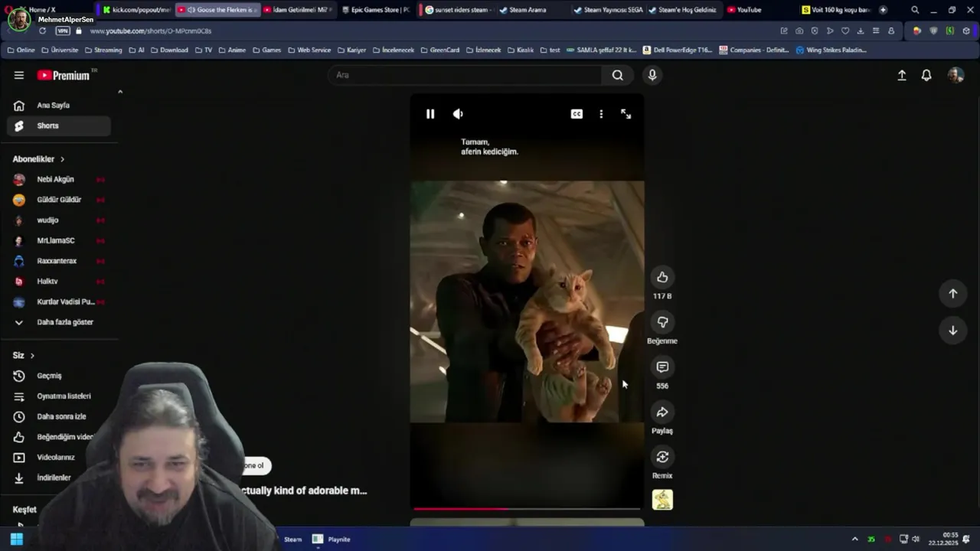This screenshot has width=980, height=551.
Task: Click the search magnifier button
Action: coord(618,75)
